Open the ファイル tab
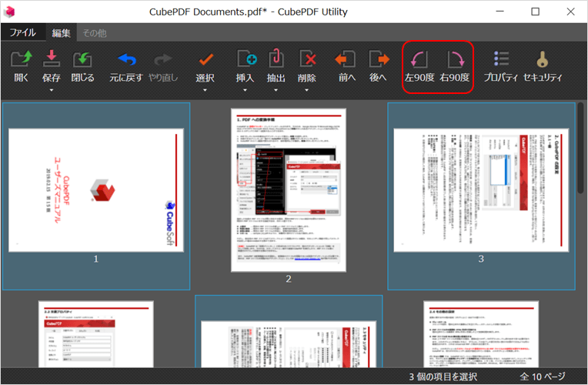This screenshot has width=588, height=385. point(23,32)
